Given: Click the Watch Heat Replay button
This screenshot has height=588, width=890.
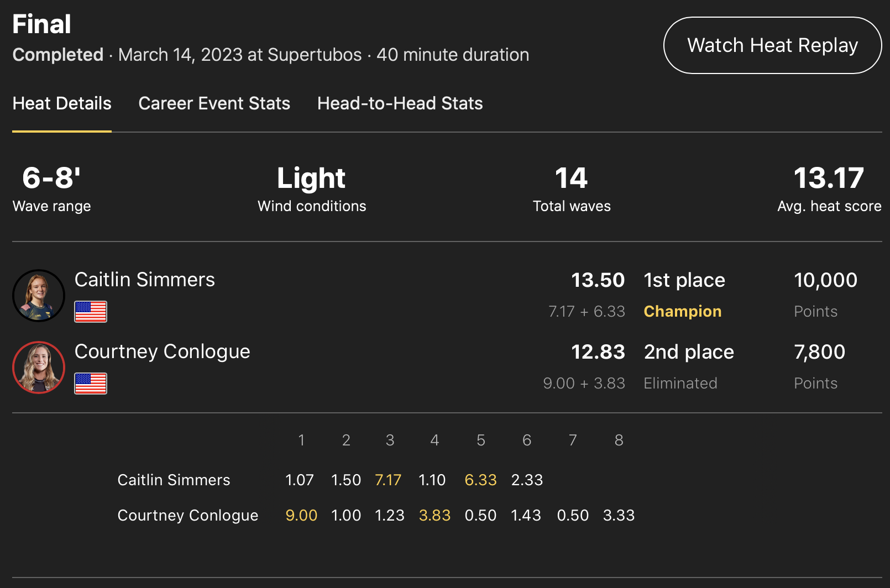Looking at the screenshot, I should pyautogui.click(x=772, y=45).
